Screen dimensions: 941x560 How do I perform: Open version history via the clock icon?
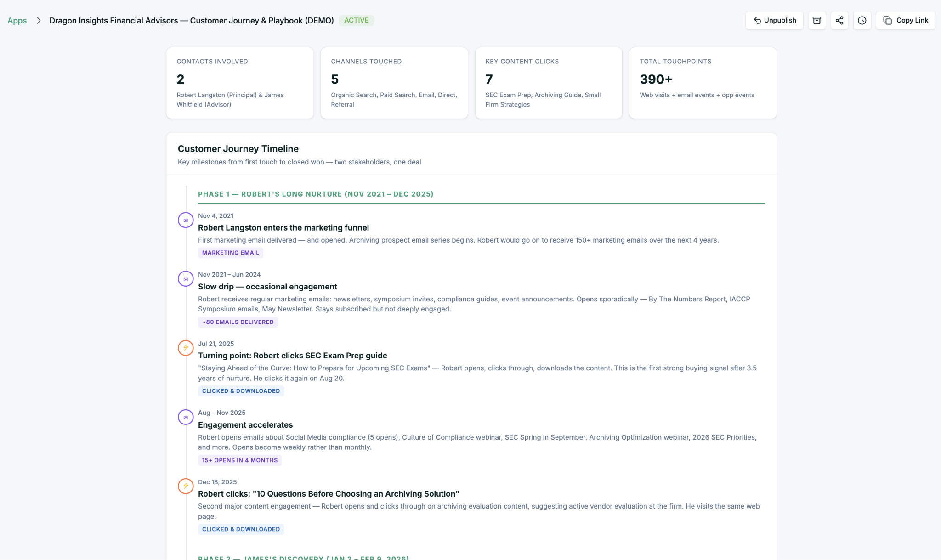862,20
